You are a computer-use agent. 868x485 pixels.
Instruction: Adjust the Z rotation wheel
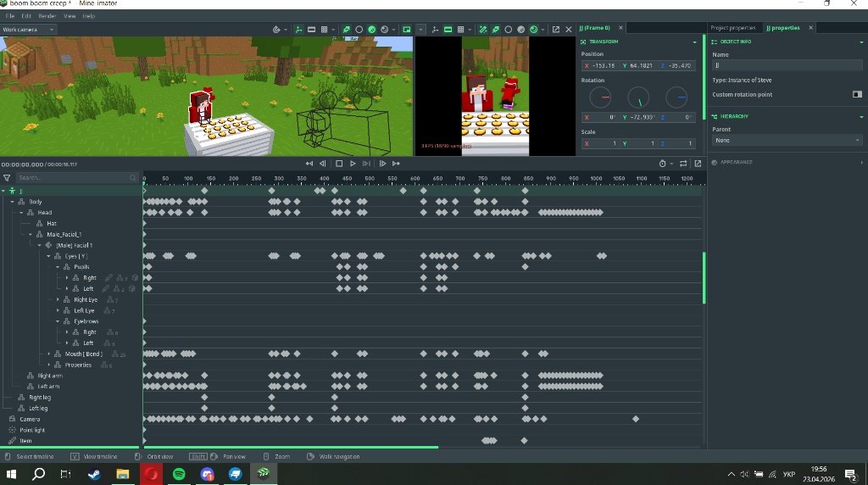coord(676,98)
